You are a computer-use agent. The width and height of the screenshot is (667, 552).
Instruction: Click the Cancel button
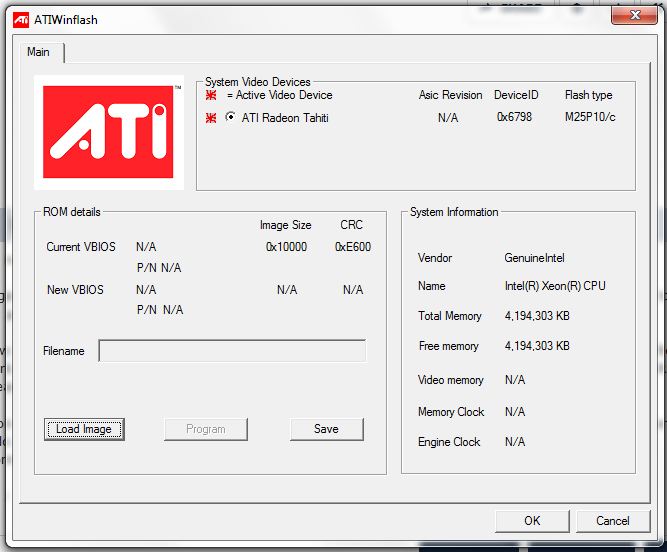(613, 521)
